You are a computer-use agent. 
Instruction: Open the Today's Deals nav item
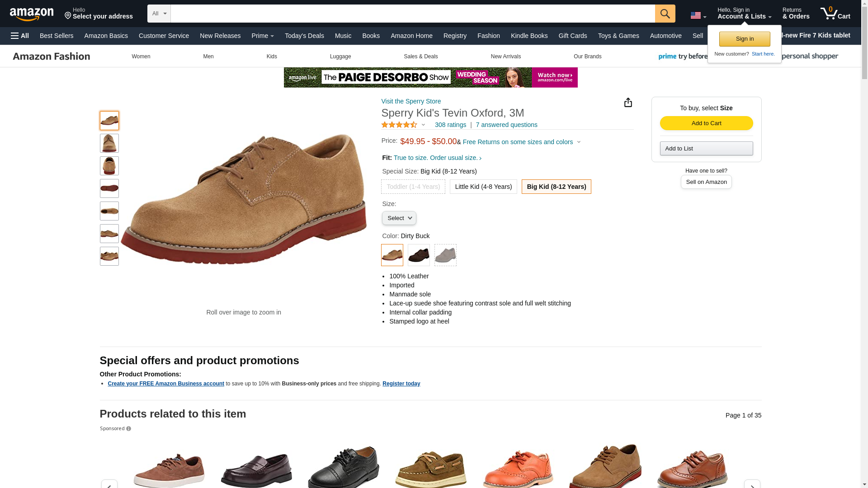click(x=304, y=36)
